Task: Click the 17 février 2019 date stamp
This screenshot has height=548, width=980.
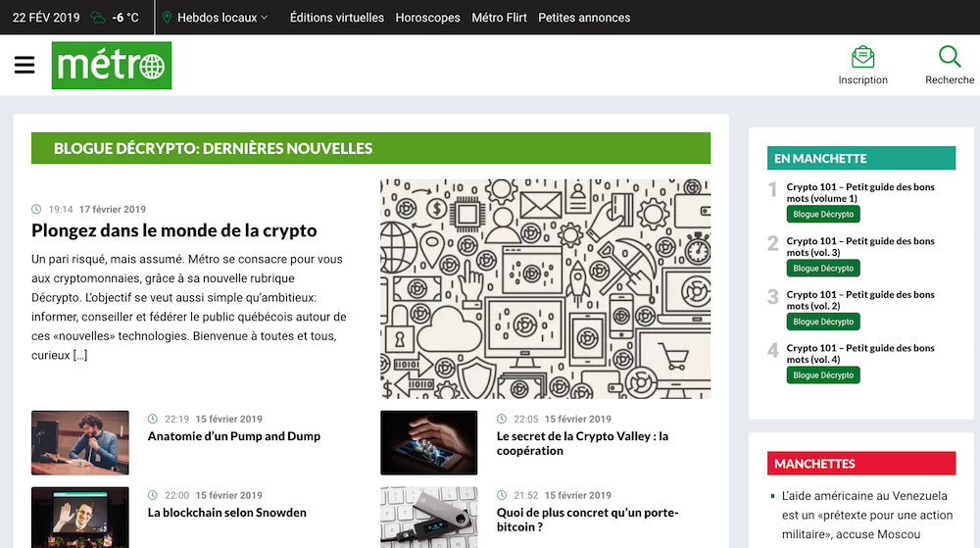Action: point(113,210)
